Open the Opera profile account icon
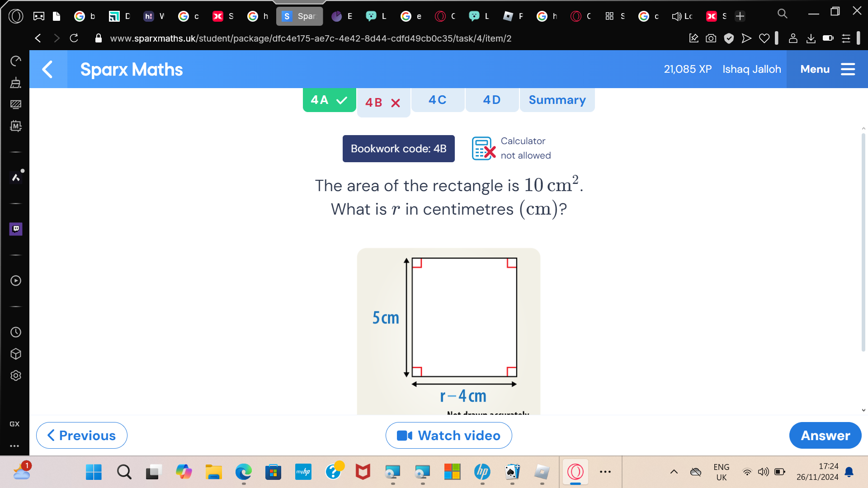 [793, 38]
